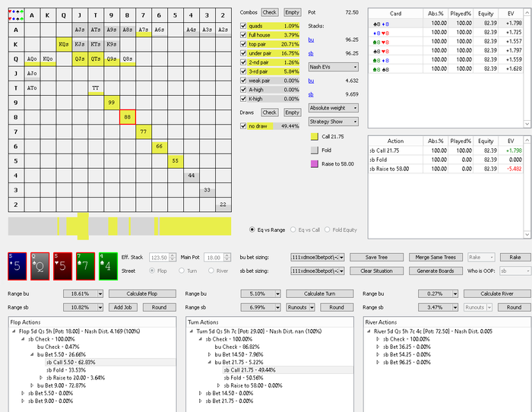Toggle the under pair checkbox

(243, 53)
